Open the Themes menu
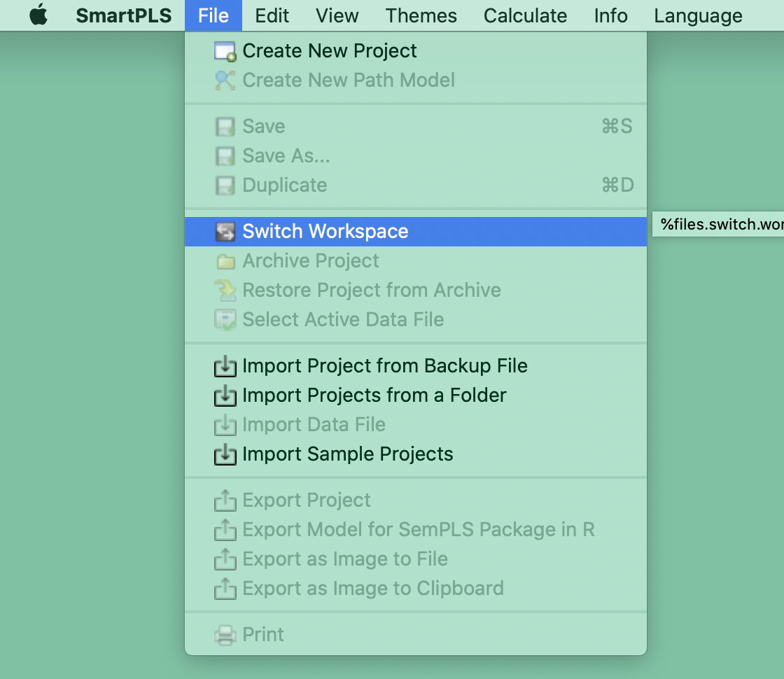Image resolution: width=784 pixels, height=679 pixels. 421,15
